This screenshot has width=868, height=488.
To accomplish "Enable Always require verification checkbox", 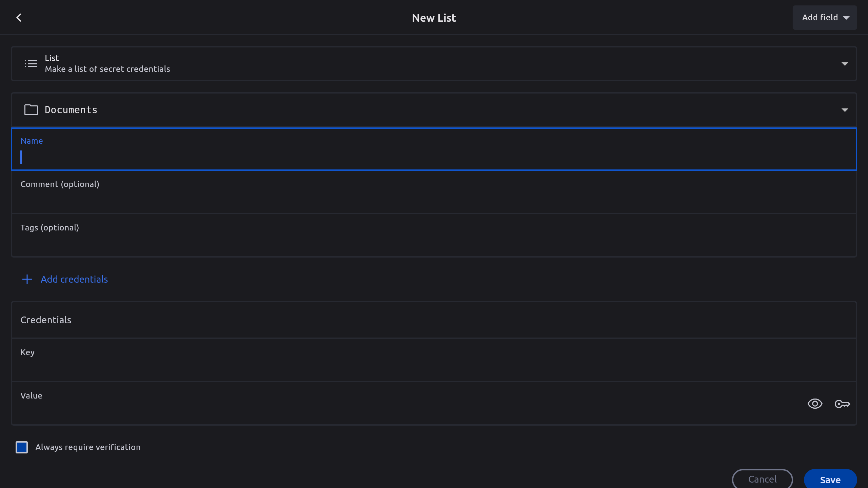I will 22,447.
